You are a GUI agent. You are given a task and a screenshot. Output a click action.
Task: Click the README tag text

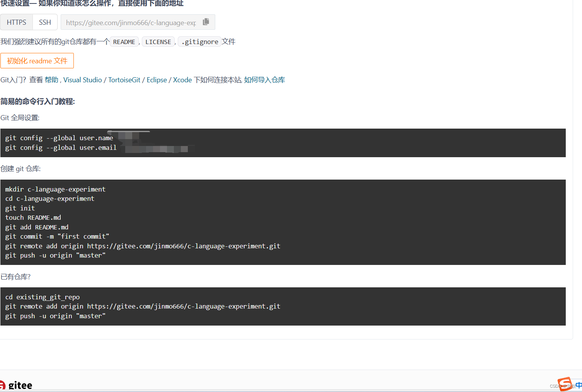124,42
